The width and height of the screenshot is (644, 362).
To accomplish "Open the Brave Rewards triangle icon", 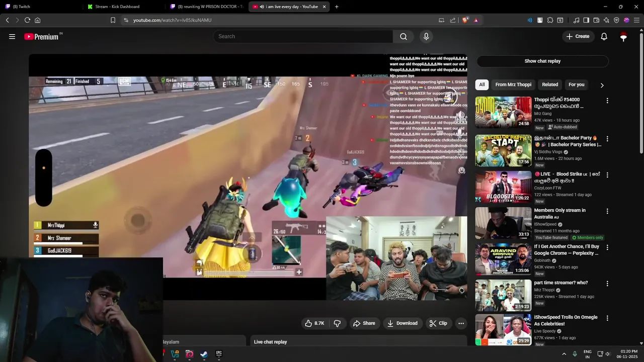I will [476, 20].
